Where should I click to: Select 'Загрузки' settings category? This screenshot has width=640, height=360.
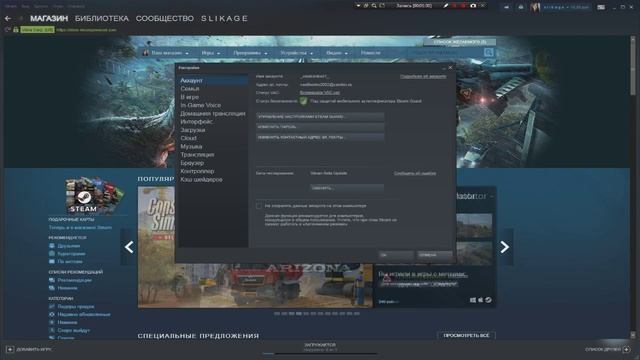213,130
